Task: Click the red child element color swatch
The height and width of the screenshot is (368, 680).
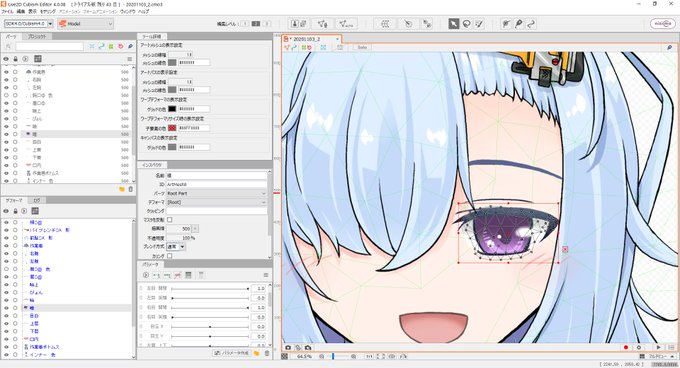Action: pos(172,128)
